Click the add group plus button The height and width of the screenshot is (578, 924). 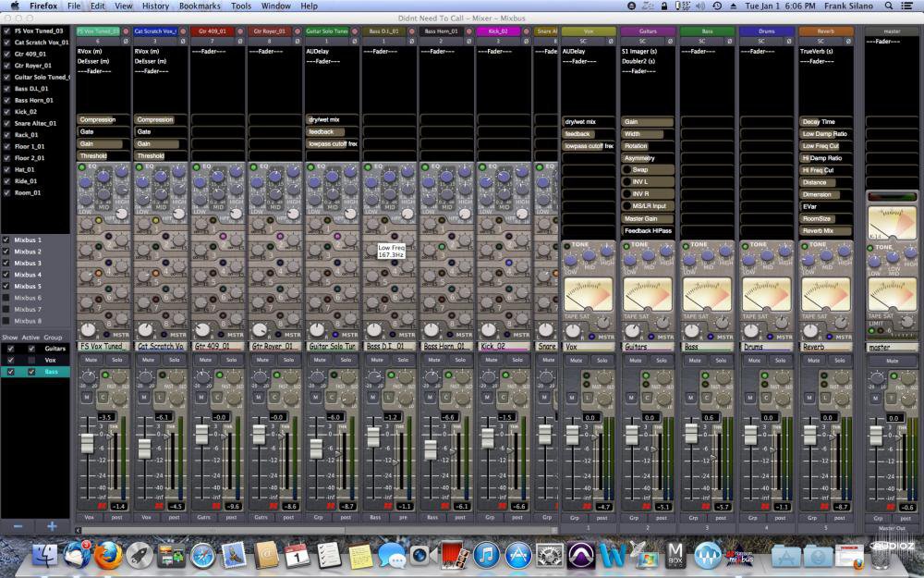coord(52,526)
